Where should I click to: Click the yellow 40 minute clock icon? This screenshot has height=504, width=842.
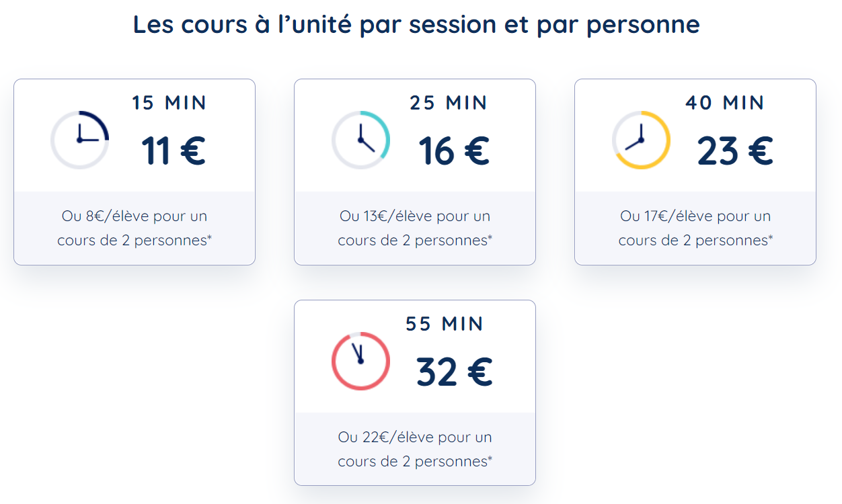641,140
